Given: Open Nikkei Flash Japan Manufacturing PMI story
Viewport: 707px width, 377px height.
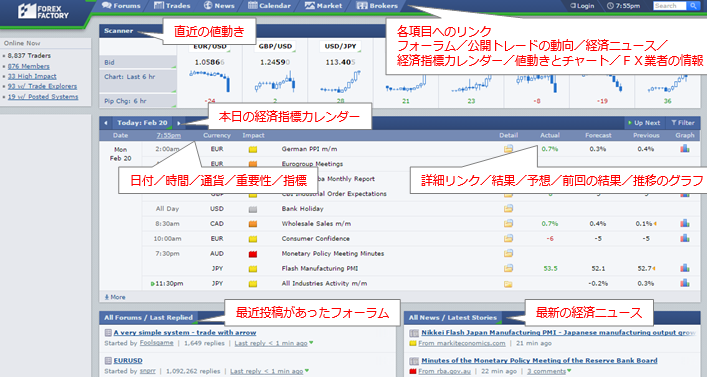Looking at the screenshot, I should [x=558, y=332].
